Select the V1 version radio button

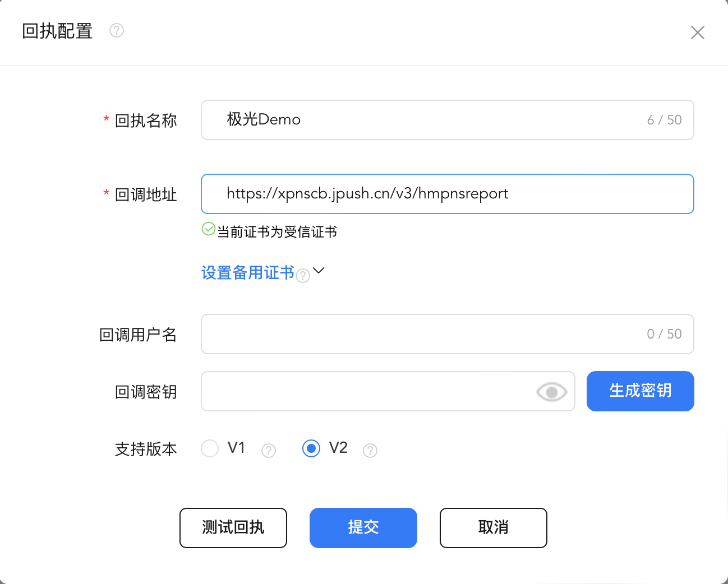click(x=210, y=448)
